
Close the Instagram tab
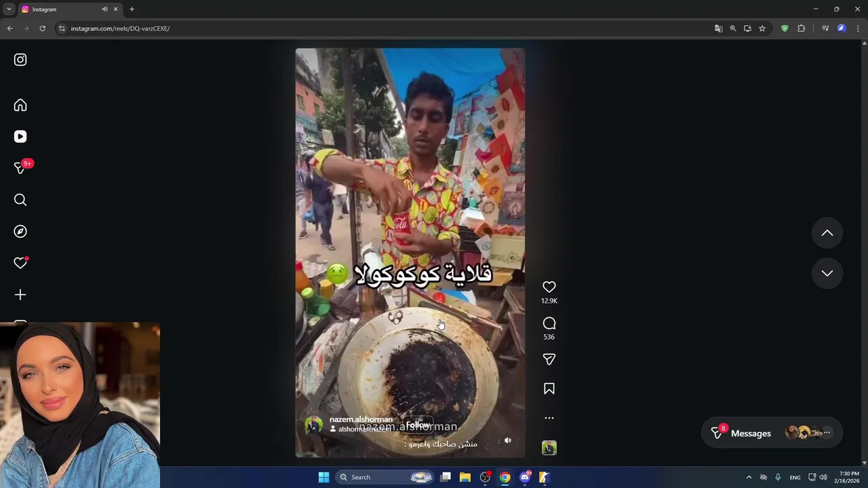click(x=115, y=9)
